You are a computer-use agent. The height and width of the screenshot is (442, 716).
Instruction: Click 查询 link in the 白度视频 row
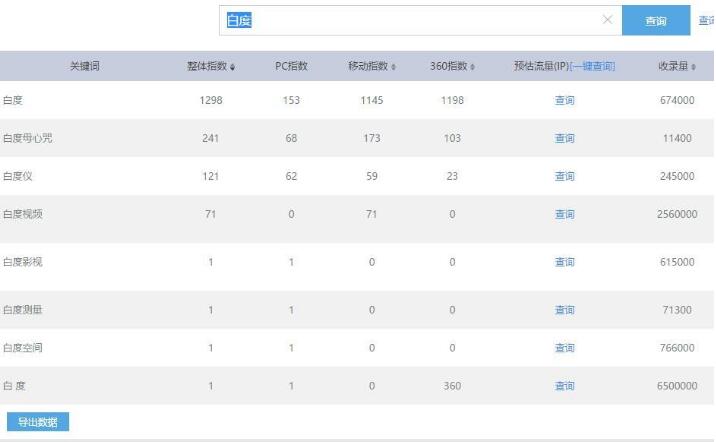point(564,214)
